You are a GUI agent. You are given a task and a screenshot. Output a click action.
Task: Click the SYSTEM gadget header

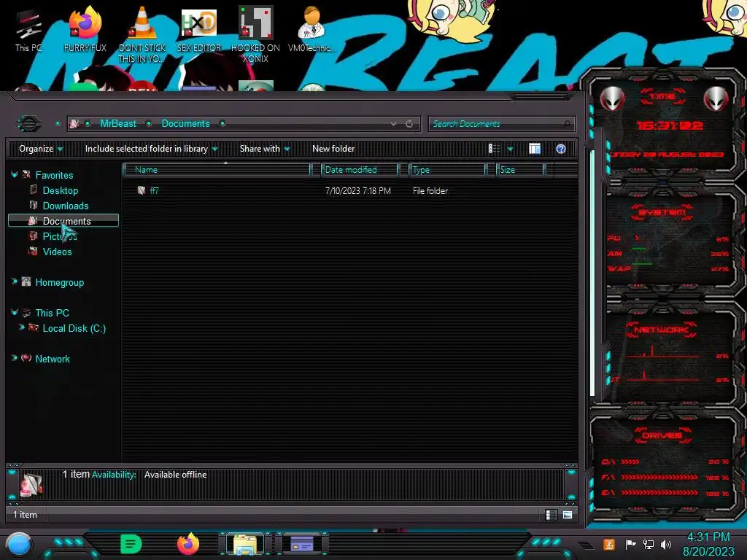coord(662,212)
